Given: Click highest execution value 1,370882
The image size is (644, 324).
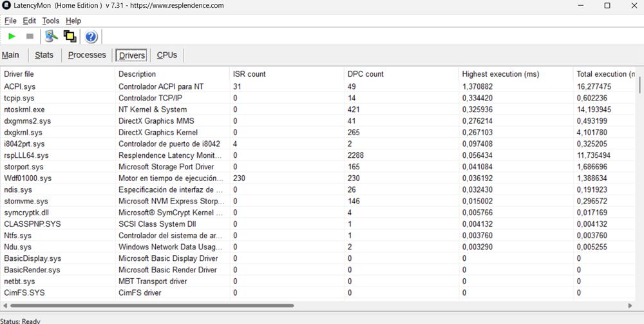Looking at the screenshot, I should tap(477, 87).
